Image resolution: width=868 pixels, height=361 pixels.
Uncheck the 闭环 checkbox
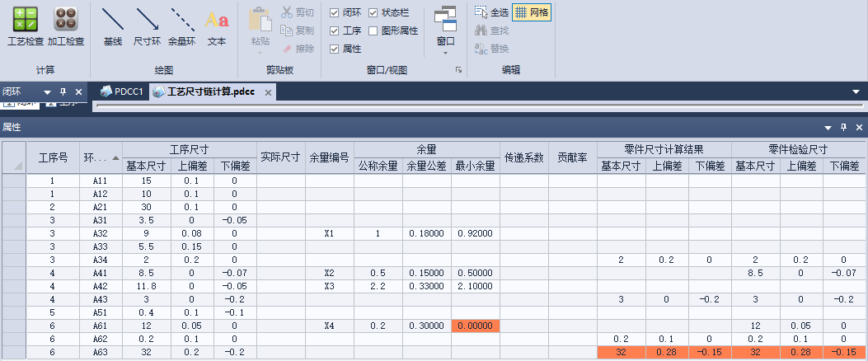coord(334,12)
